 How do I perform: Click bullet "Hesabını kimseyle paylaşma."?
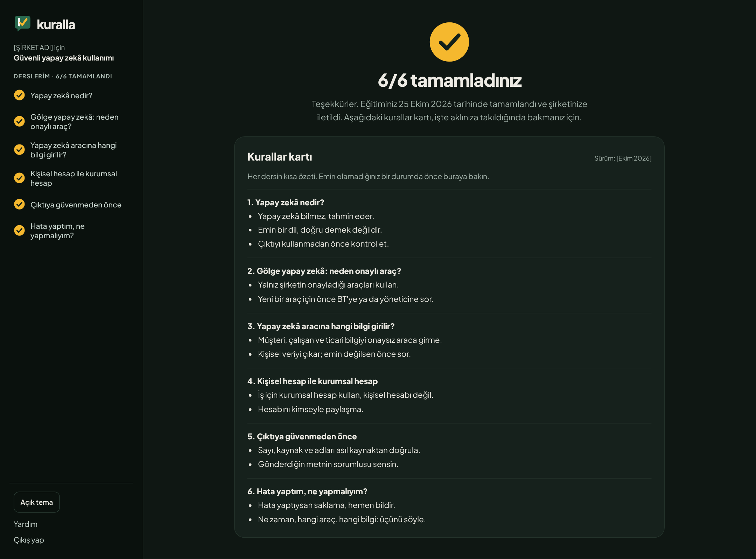tap(310, 409)
